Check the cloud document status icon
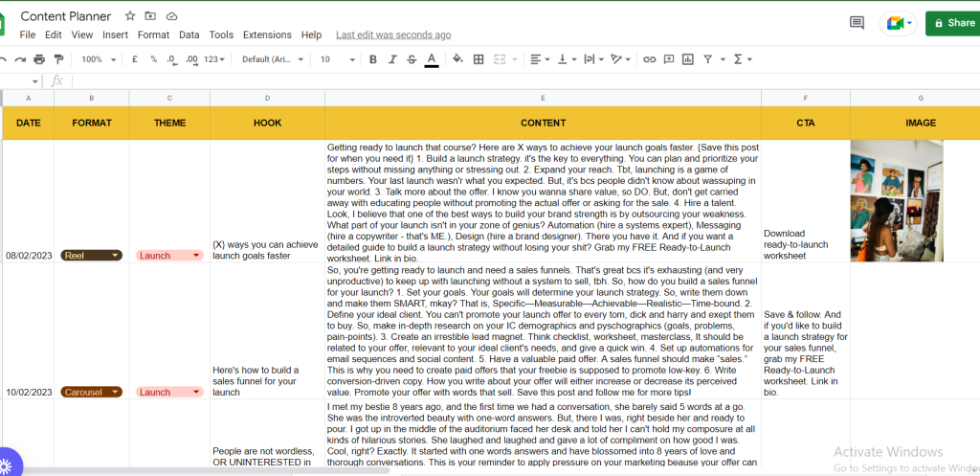 (172, 16)
